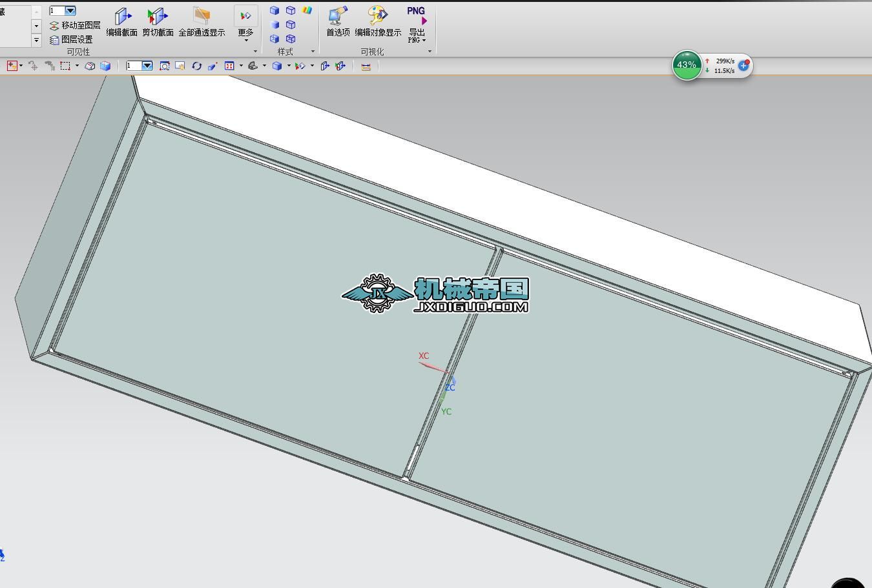The width and height of the screenshot is (872, 588).
Task: Select the rectangle selection tool icon
Action: point(65,66)
